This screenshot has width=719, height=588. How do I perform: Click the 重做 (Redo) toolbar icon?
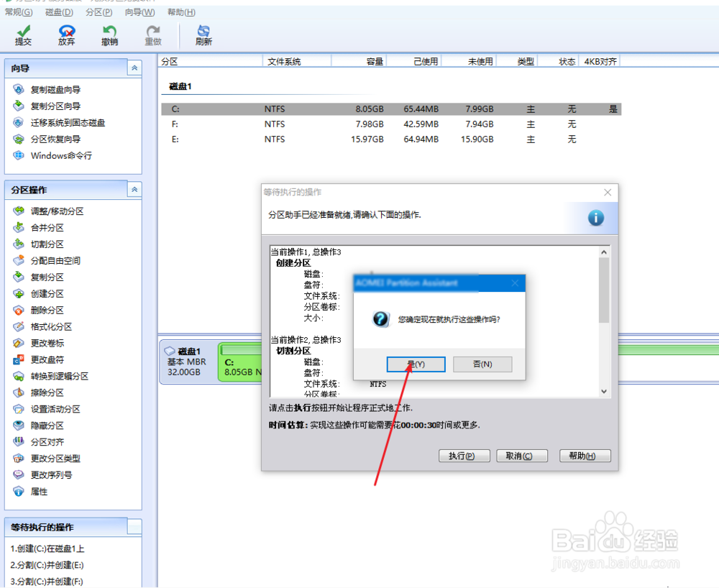[x=152, y=35]
